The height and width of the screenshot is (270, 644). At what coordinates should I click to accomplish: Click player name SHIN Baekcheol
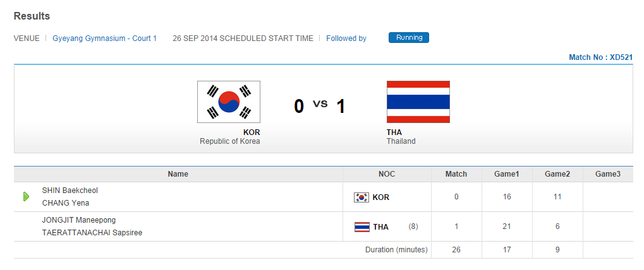[70, 191]
